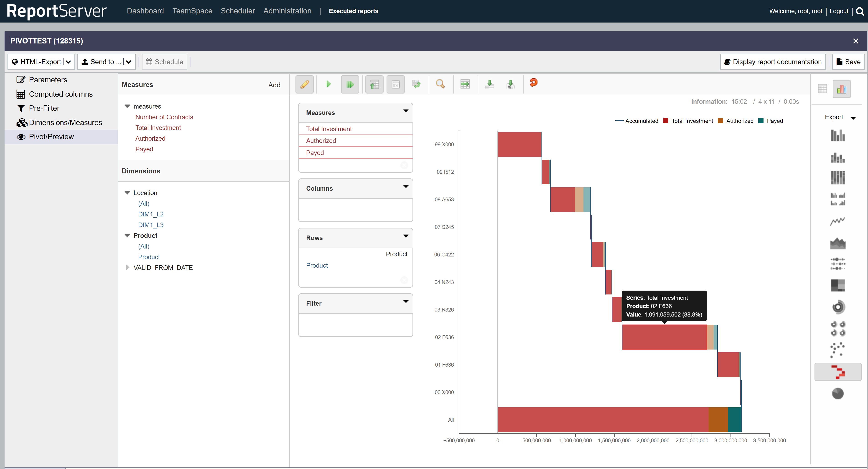Screen dimensions: 868x469
Task: Toggle visibility of Location dimension
Action: coord(127,192)
